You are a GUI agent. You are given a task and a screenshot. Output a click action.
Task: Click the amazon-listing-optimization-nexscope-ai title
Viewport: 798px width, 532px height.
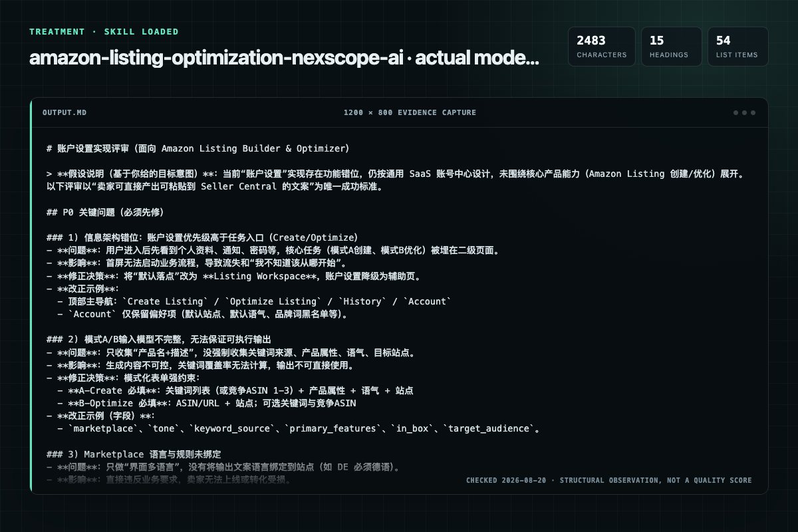coord(284,58)
